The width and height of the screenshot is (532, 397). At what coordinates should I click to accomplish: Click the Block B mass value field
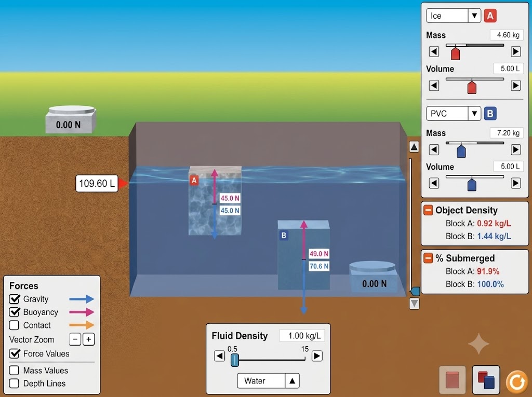pyautogui.click(x=507, y=133)
